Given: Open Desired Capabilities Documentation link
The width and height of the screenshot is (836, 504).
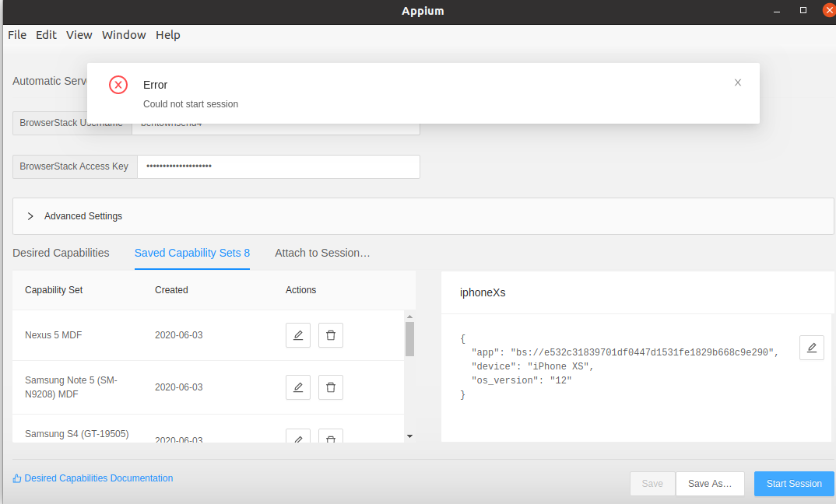Looking at the screenshot, I should [99, 478].
